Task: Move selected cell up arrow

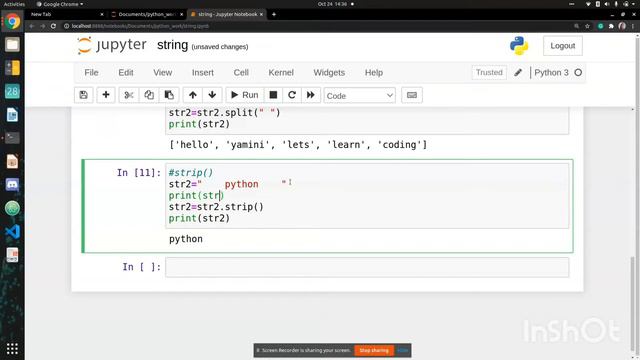Action: pyautogui.click(x=193, y=95)
